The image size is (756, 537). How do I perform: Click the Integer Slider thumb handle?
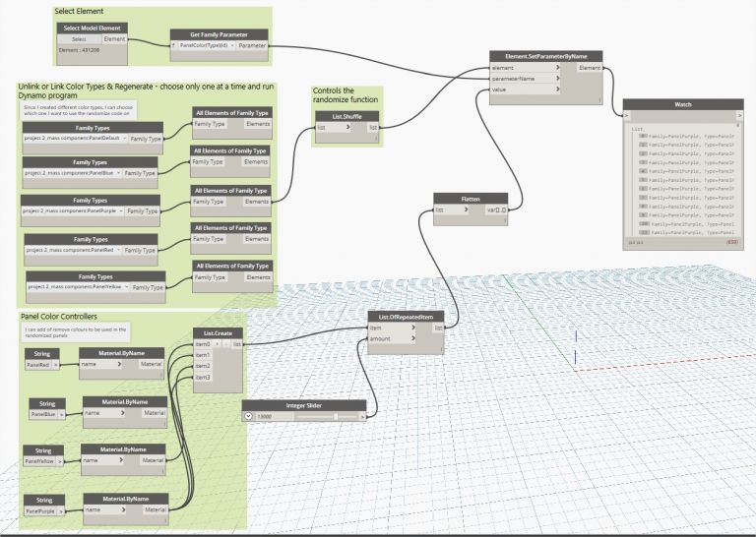coord(336,417)
